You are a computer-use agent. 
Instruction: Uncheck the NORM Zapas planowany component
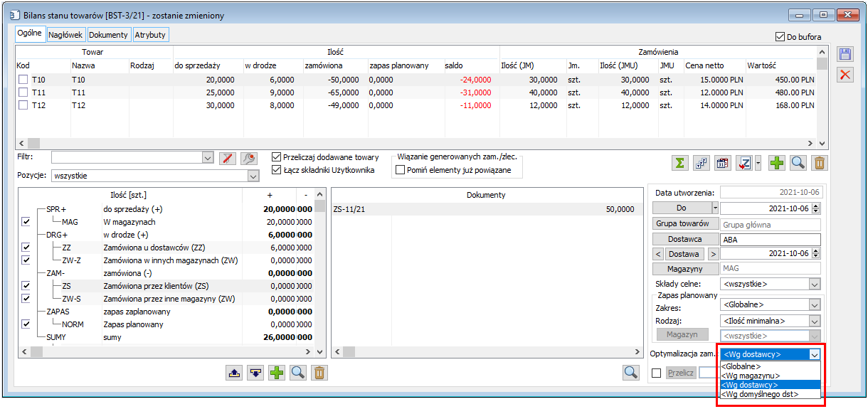coord(26,324)
